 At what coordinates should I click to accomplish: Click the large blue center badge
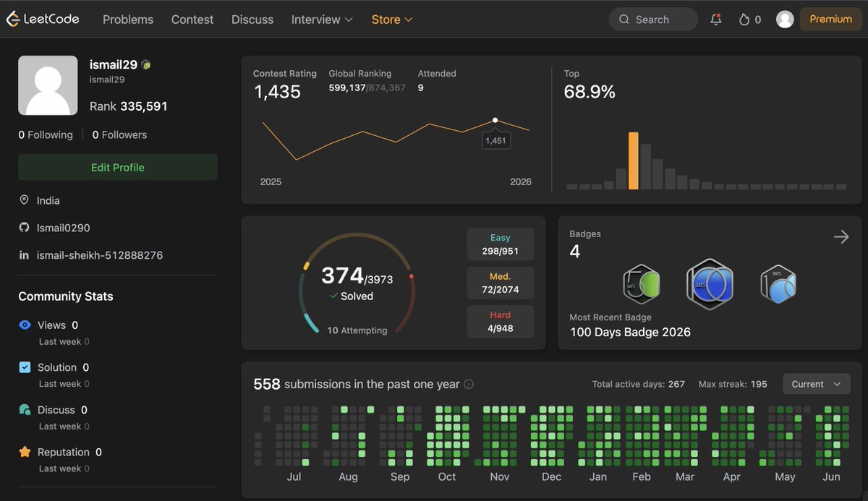point(710,284)
